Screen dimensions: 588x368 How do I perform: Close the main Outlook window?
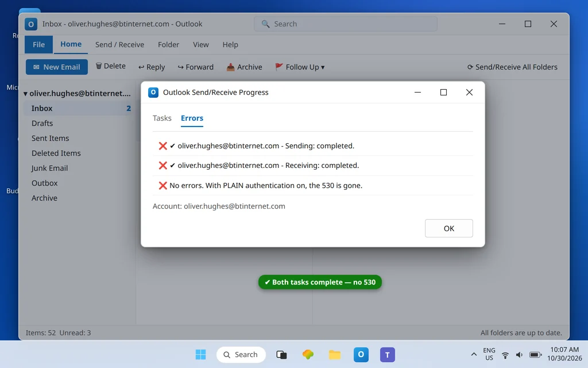coord(554,24)
